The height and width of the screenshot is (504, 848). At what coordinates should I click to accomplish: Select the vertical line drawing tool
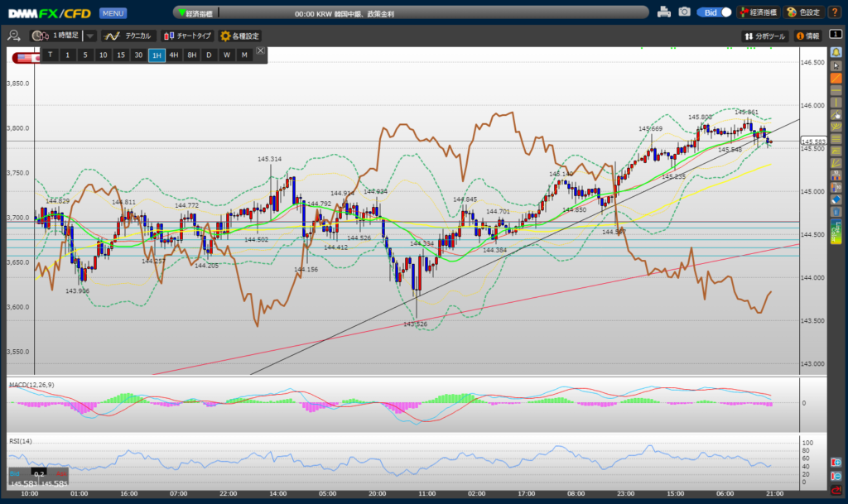[836, 102]
